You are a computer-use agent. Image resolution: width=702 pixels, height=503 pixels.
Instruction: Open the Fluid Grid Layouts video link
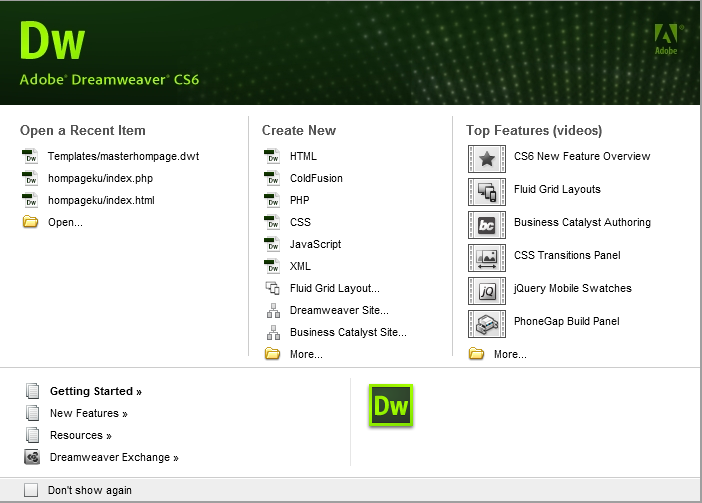click(557, 189)
